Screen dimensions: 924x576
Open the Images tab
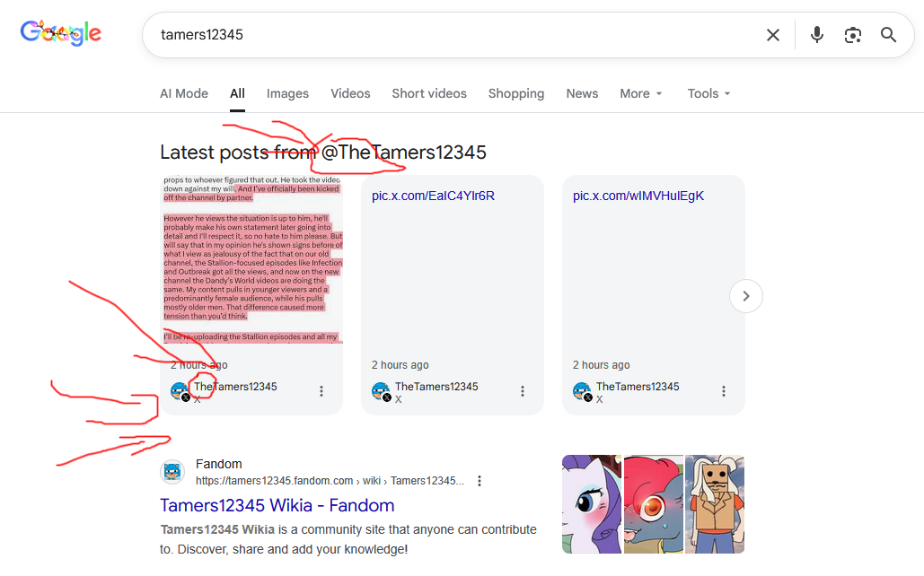[x=287, y=93]
